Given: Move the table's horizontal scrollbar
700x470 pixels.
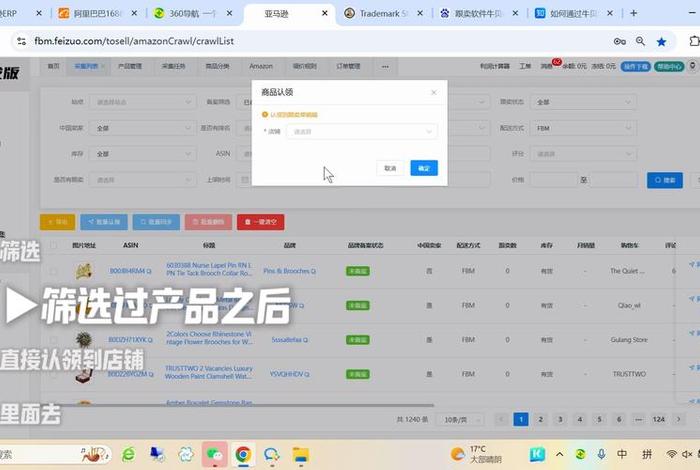Looking at the screenshot, I should 239,405.
